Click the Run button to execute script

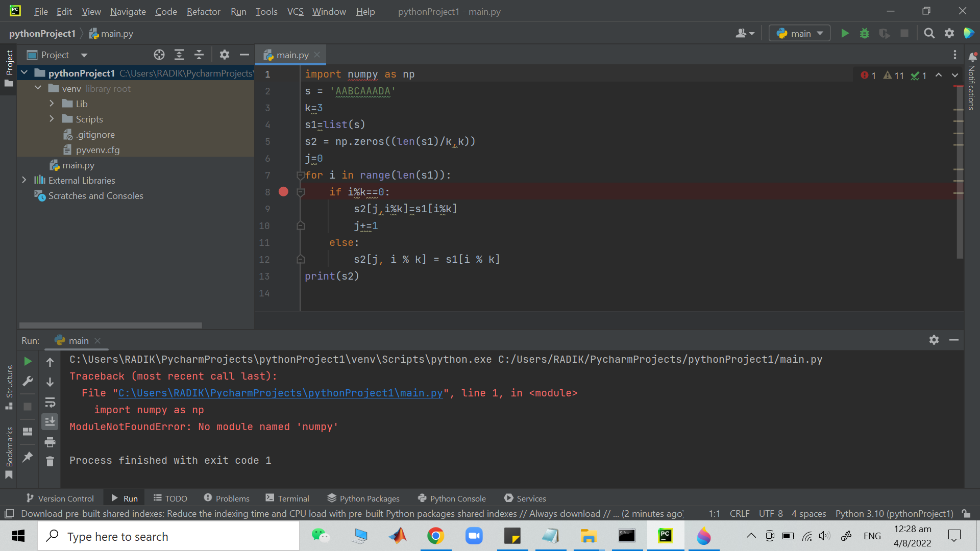(x=845, y=33)
